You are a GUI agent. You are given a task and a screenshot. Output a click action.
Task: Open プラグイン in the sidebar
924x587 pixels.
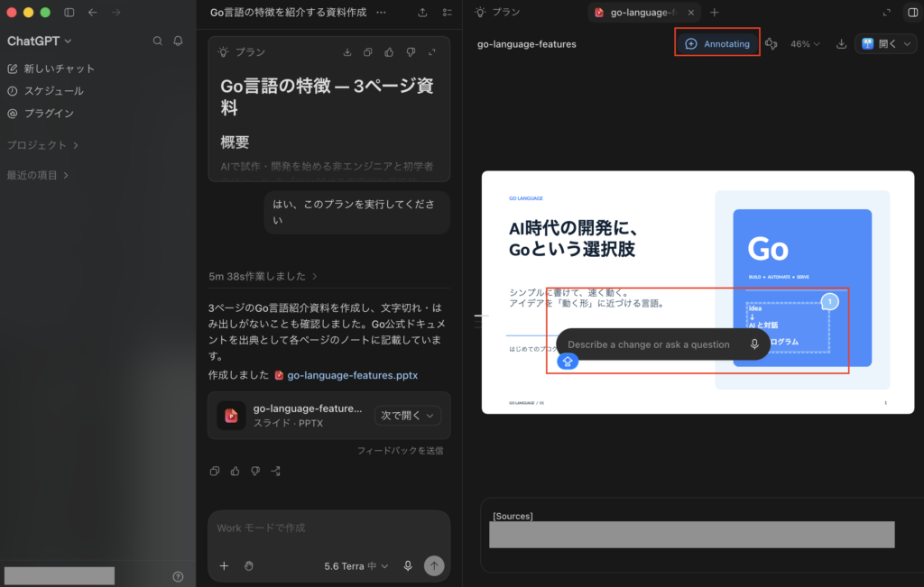click(x=41, y=114)
